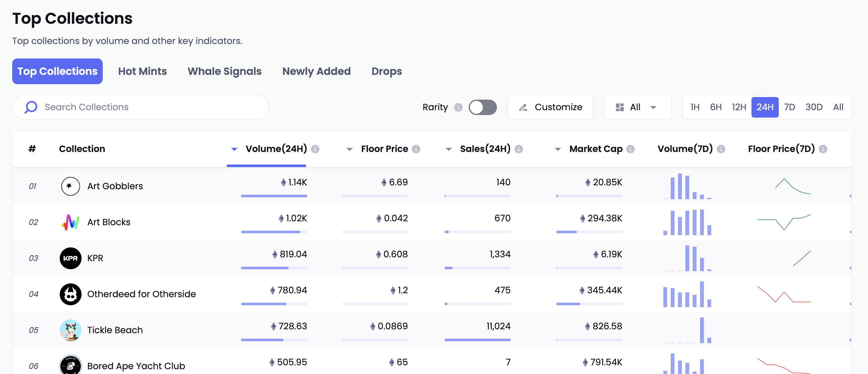Click the Floor Price(7D) info icon
The height and width of the screenshot is (374, 868).
[x=823, y=149]
